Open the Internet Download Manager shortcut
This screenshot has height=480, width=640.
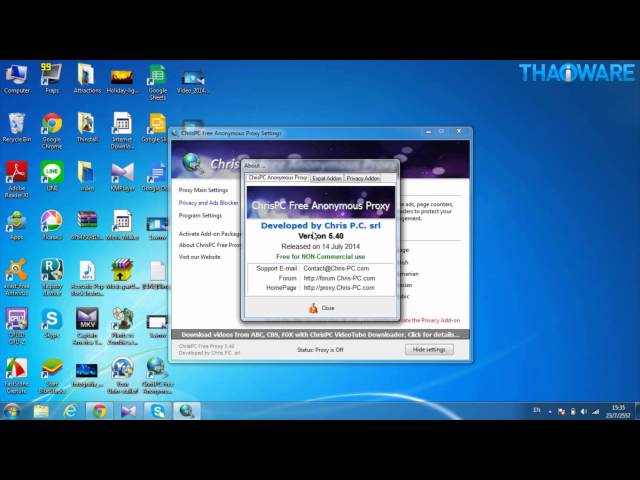click(122, 131)
